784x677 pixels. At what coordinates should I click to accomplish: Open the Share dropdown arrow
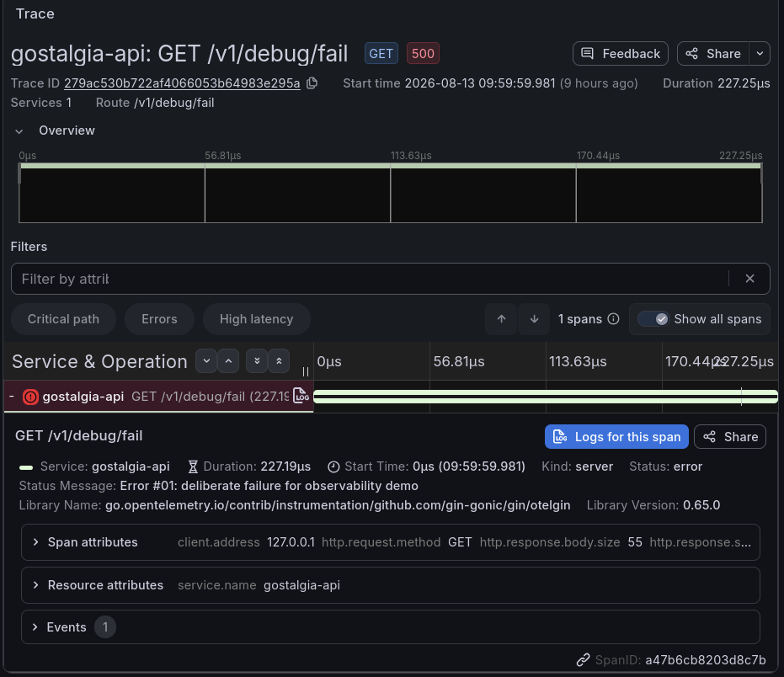click(x=760, y=54)
